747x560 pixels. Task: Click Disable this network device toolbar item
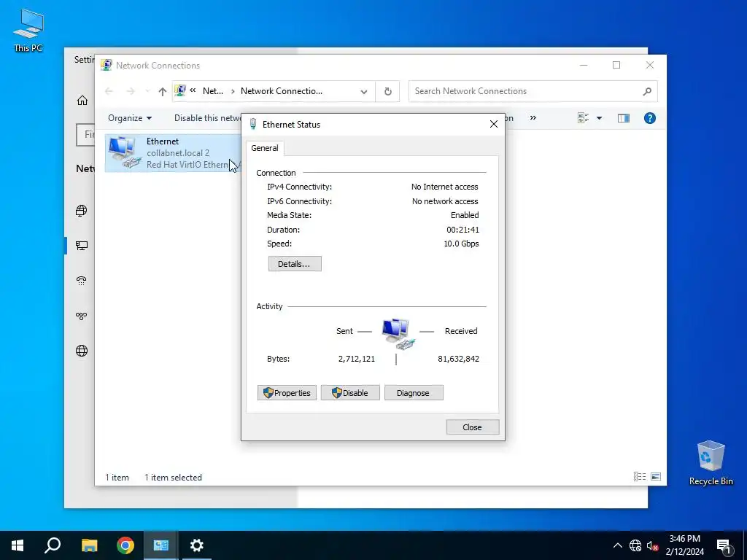coord(208,118)
